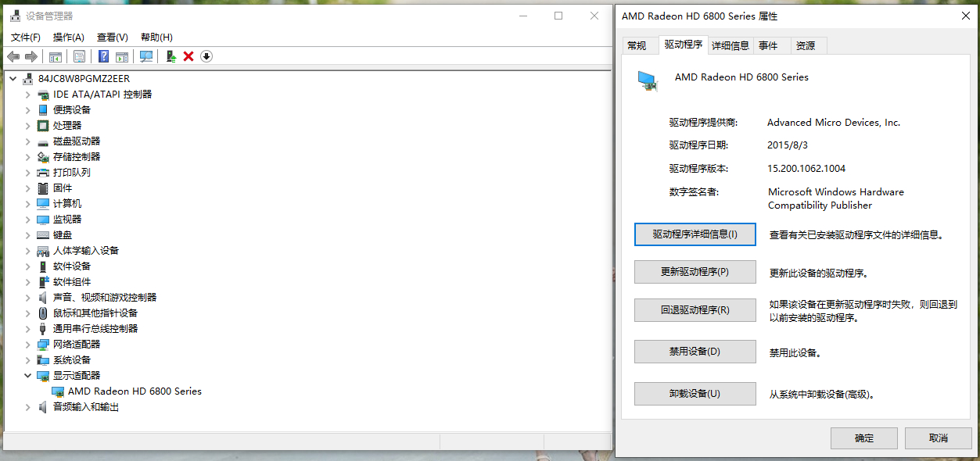Click the black down-arrow disable device icon
This screenshot has height=461, width=980.
tap(206, 56)
